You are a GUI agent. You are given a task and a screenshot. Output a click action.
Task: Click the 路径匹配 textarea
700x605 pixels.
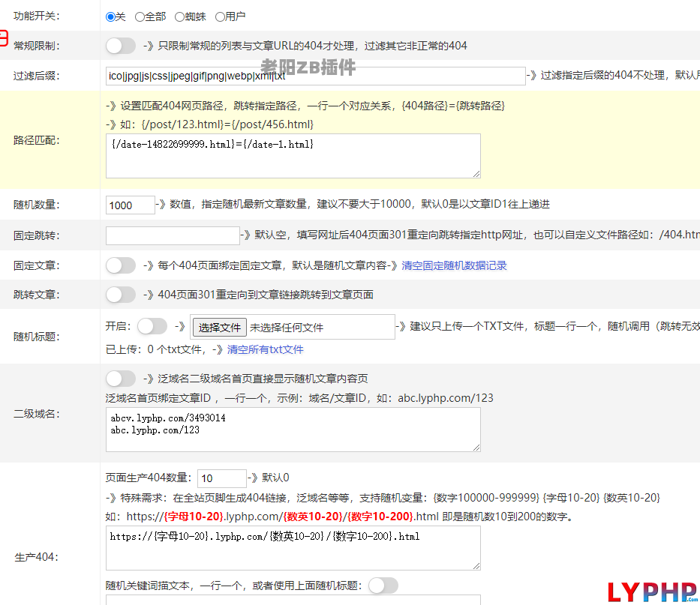[293, 156]
